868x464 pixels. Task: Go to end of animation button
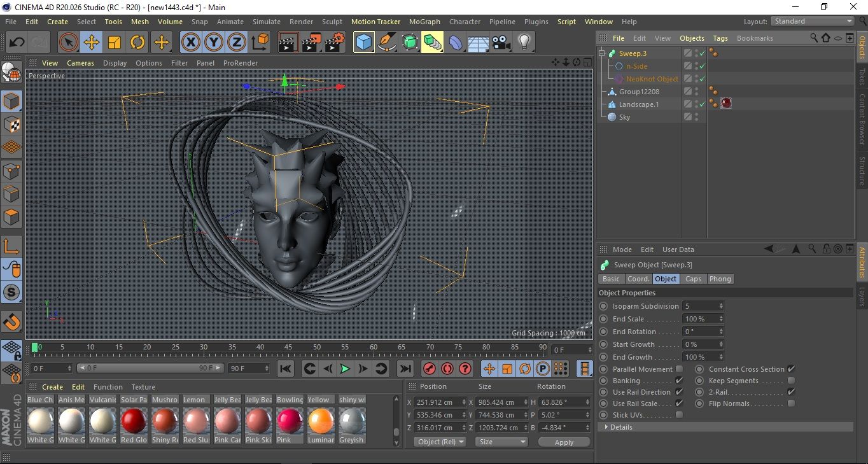405,369
